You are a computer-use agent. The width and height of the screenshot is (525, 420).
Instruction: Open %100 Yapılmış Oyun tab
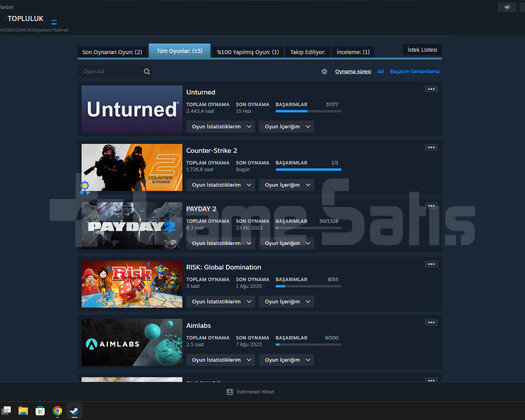coord(248,52)
